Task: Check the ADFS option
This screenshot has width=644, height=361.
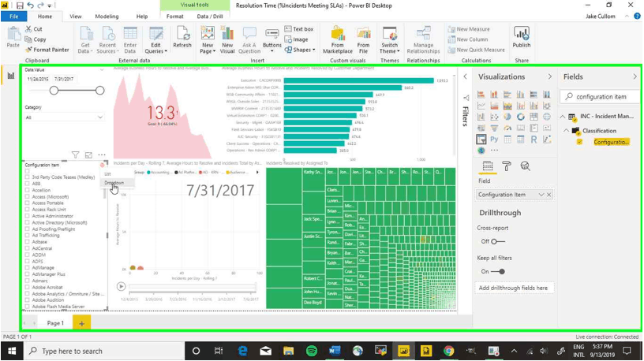Action: (27, 262)
